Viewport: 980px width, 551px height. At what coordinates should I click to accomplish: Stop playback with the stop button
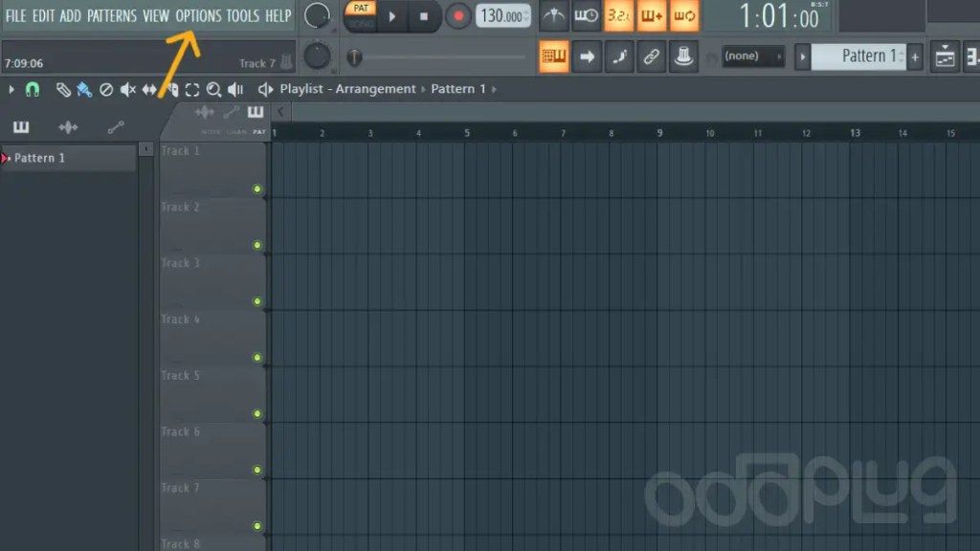424,16
